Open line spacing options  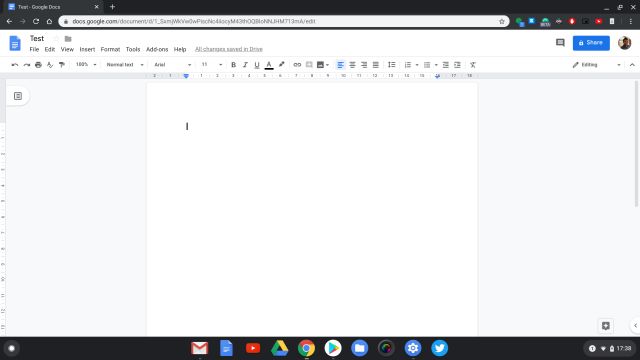[391, 65]
